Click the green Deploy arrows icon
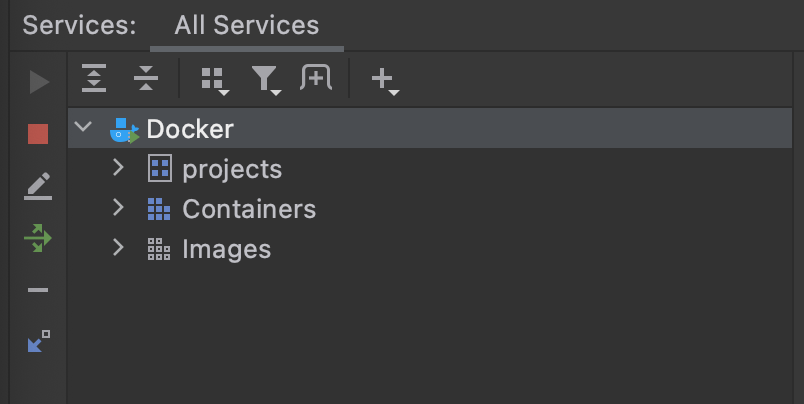This screenshot has height=404, width=804. coord(38,238)
